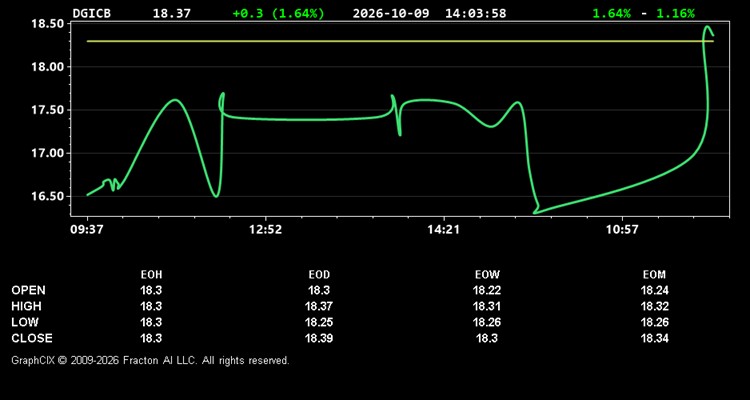The width and height of the screenshot is (750, 400).
Task: Select the EOM OPEN cell 18.24
Action: click(654, 290)
